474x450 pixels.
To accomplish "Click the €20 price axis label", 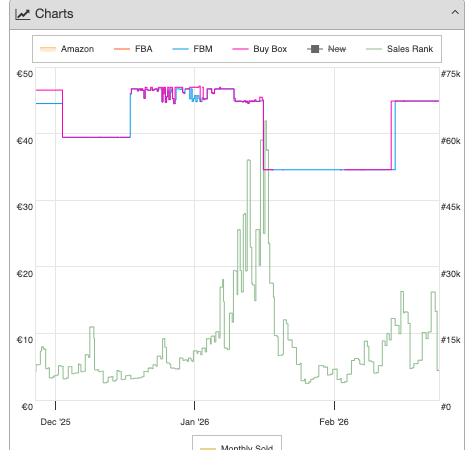I will click(25, 274).
